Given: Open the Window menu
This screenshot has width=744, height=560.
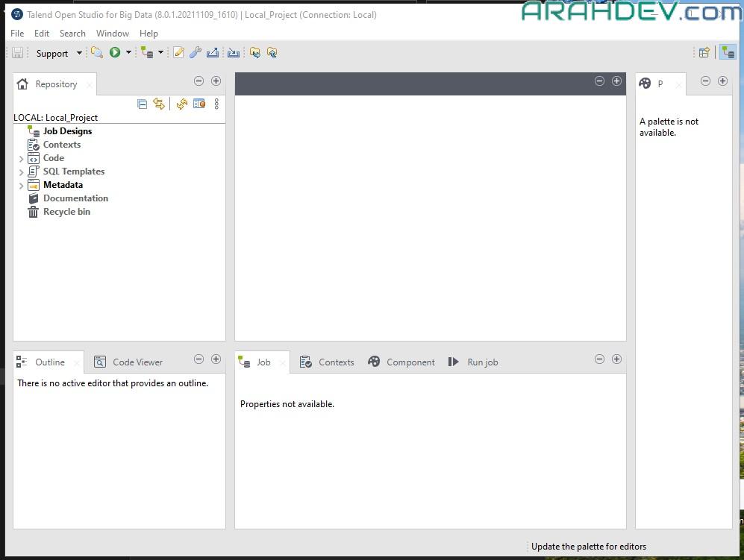Looking at the screenshot, I should (x=113, y=34).
